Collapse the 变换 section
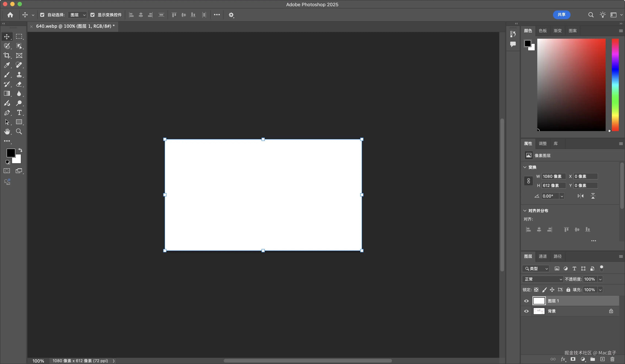This screenshot has height=364, width=625. click(525, 167)
